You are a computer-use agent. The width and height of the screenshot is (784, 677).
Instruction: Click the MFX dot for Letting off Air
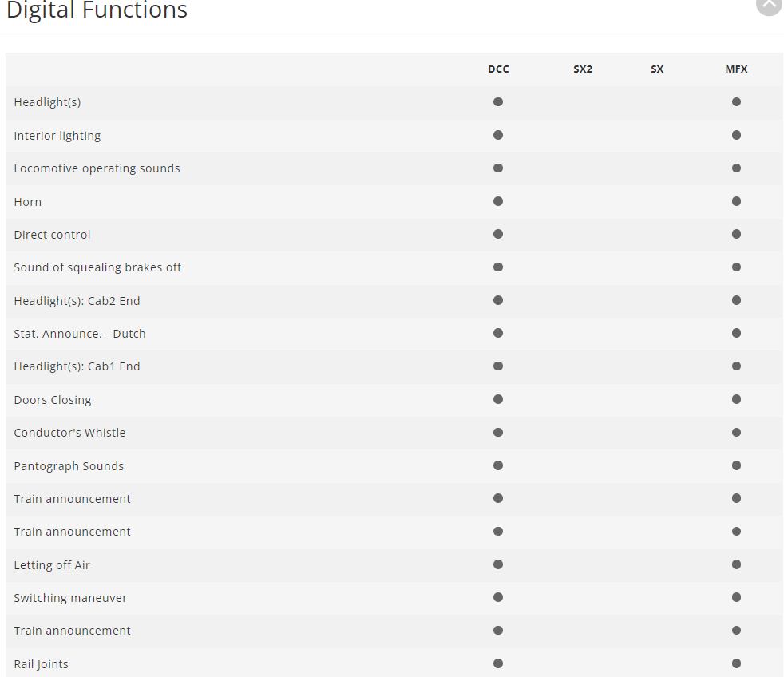coord(736,564)
